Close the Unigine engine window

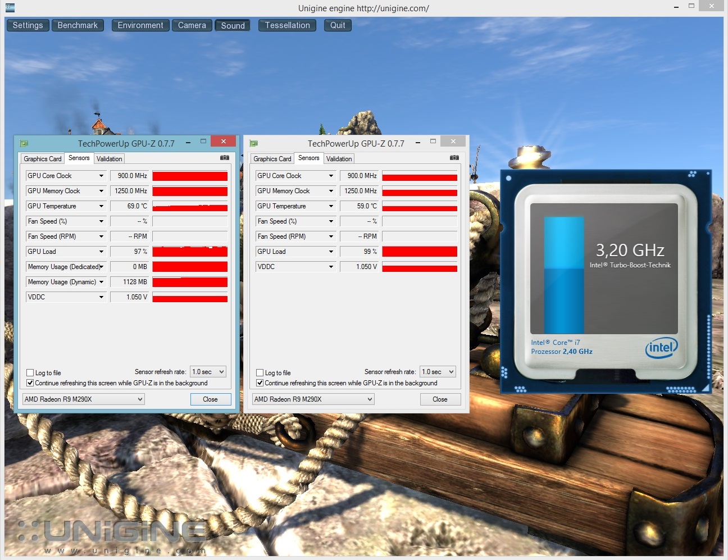712,6
